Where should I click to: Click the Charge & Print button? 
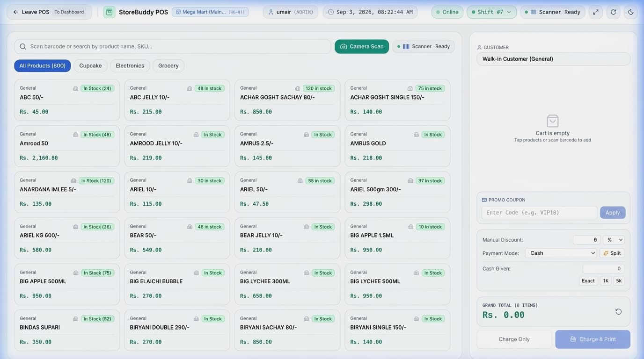(593, 339)
